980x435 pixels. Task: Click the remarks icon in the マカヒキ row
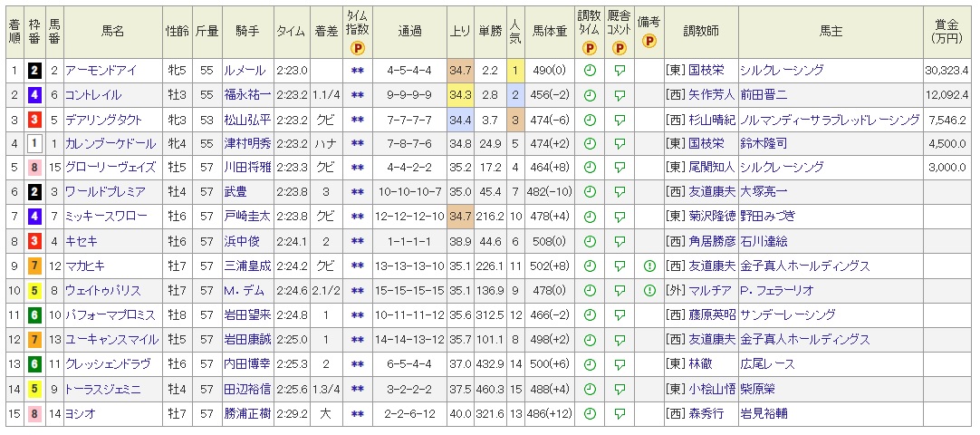[649, 266]
